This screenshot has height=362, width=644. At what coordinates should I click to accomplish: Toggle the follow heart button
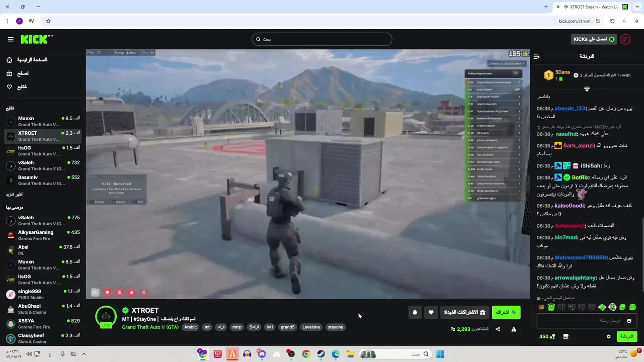(x=431, y=312)
